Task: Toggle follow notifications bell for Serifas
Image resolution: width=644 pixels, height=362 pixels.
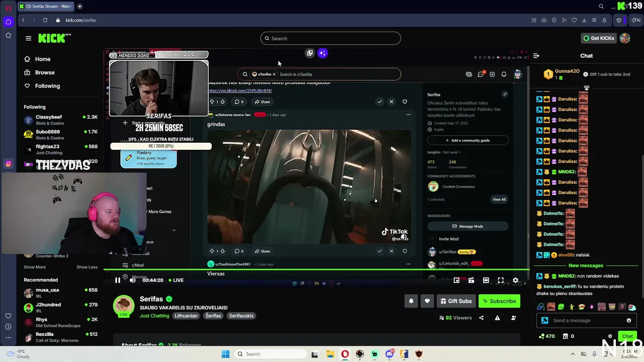Action: click(x=411, y=301)
